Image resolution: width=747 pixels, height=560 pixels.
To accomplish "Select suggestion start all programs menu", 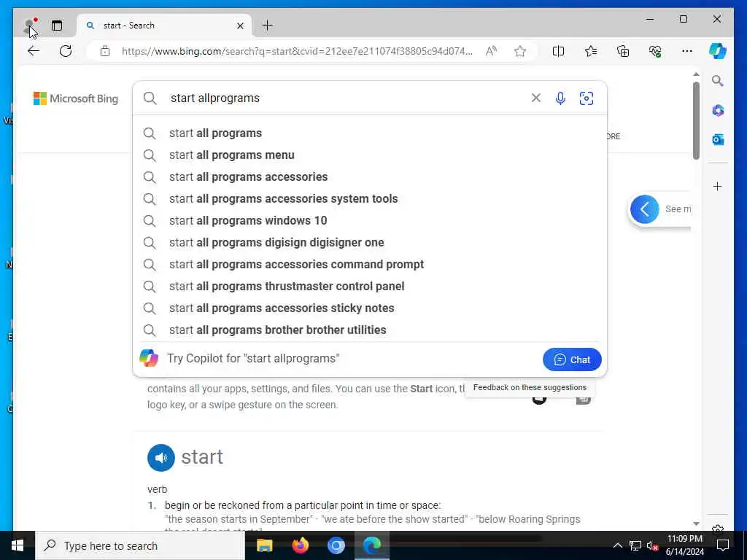I will tap(231, 155).
